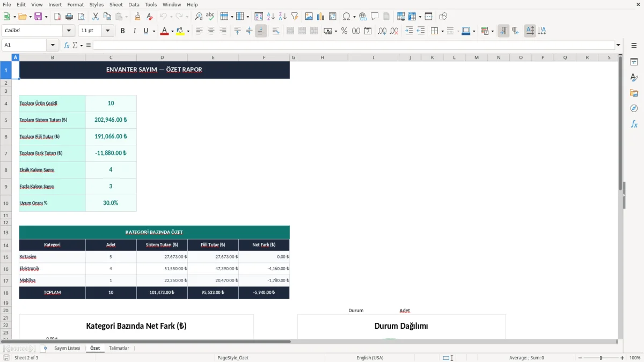The image size is (644, 362).
Task: Open sidebar Navigator compass icon
Action: coord(634,108)
